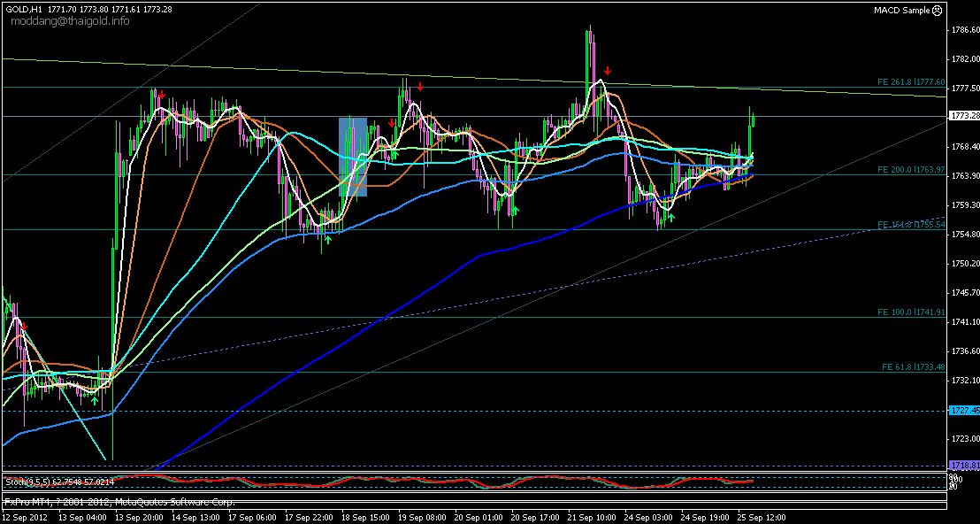This screenshot has height=524, width=980.
Task: Click the green up arrow near 24 Sep low
Action: point(670,216)
